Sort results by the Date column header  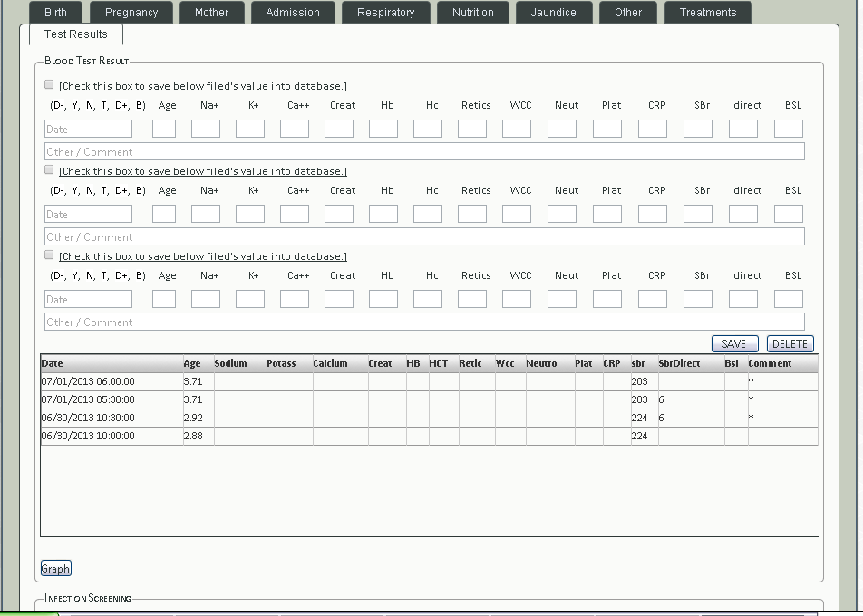click(111, 363)
